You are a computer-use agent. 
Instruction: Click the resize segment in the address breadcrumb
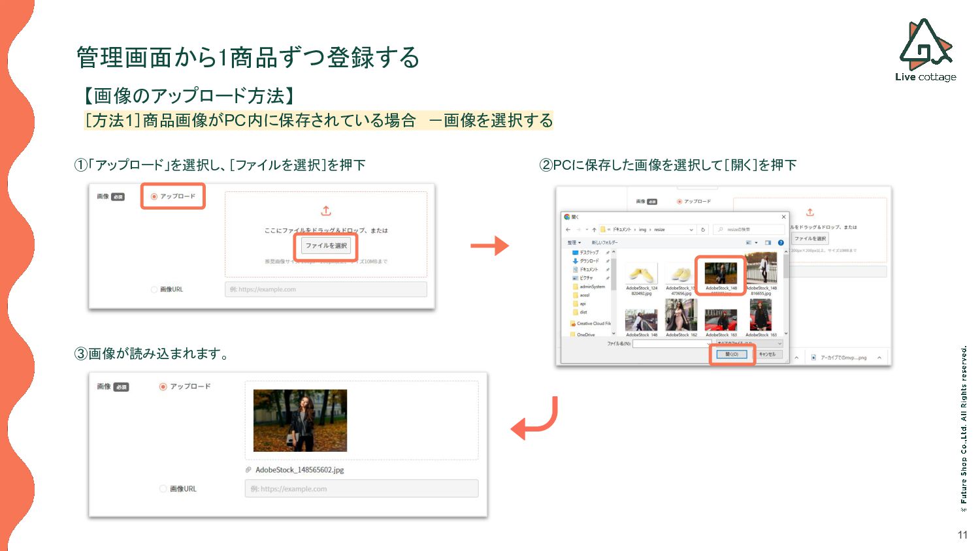point(659,230)
